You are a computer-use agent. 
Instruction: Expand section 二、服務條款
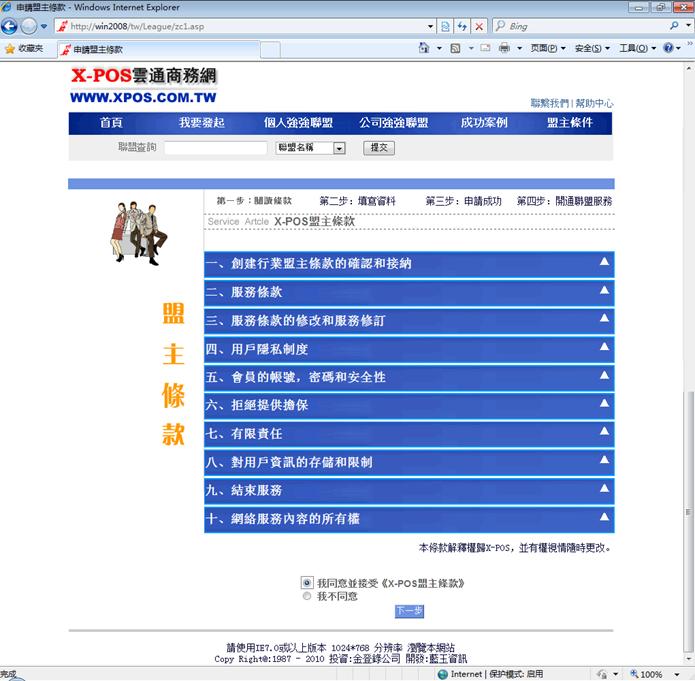tap(408, 292)
